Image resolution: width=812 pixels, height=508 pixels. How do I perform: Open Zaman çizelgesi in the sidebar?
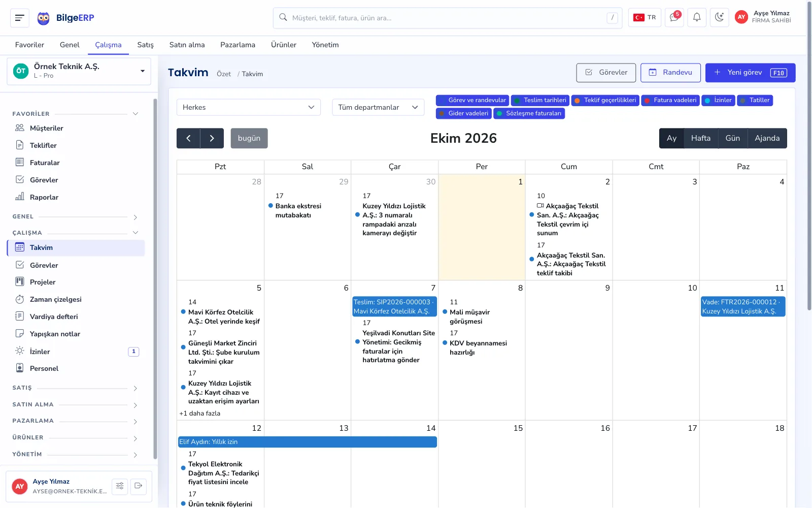pyautogui.click(x=76, y=299)
